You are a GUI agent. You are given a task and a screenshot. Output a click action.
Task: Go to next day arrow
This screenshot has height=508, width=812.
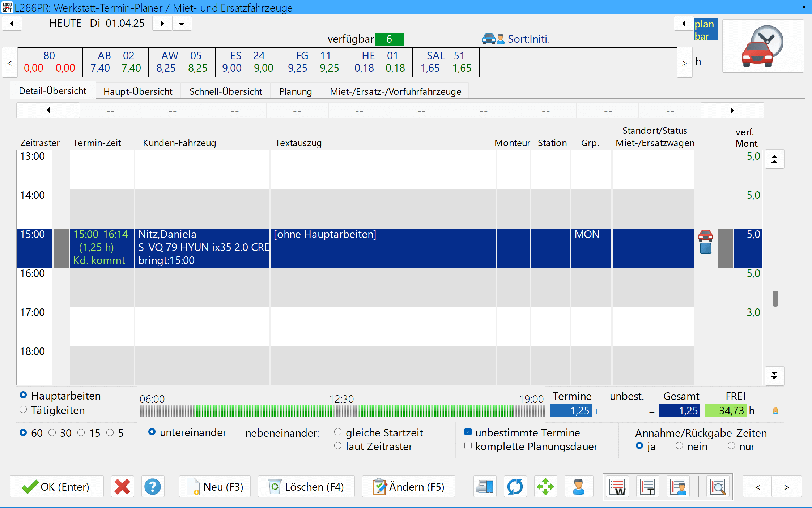(162, 24)
